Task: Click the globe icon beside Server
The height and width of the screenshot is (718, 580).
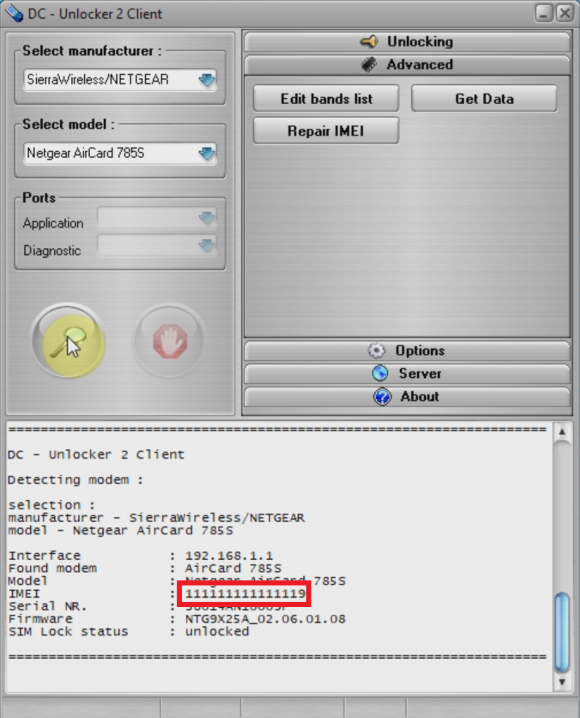Action: (380, 374)
